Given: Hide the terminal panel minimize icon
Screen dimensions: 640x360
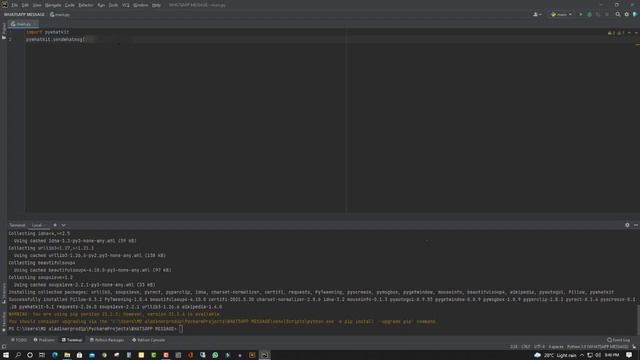Looking at the screenshot, I should coord(636,225).
